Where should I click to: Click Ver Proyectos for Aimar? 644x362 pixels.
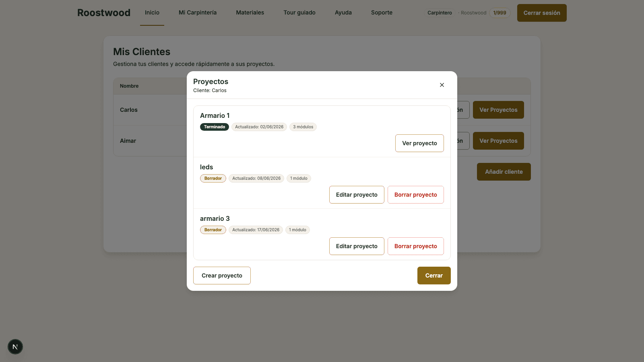click(498, 141)
